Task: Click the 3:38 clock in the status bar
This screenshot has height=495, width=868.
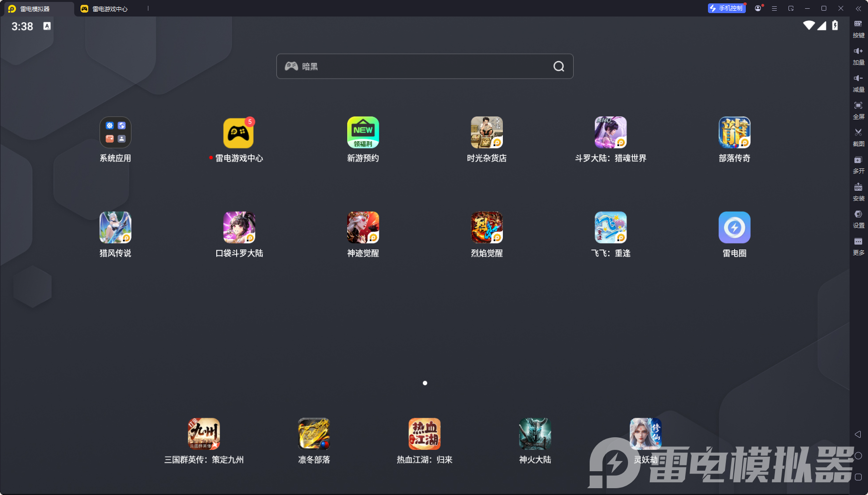Action: 22,27
